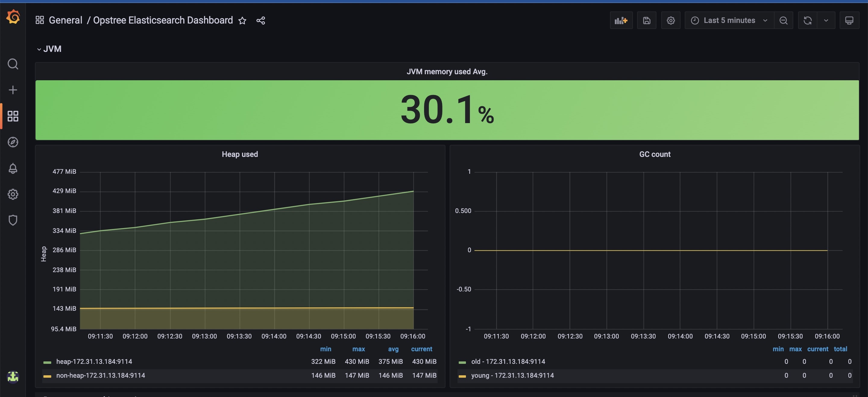Open the refresh interval dropdown arrow
868x397 pixels.
tap(826, 21)
